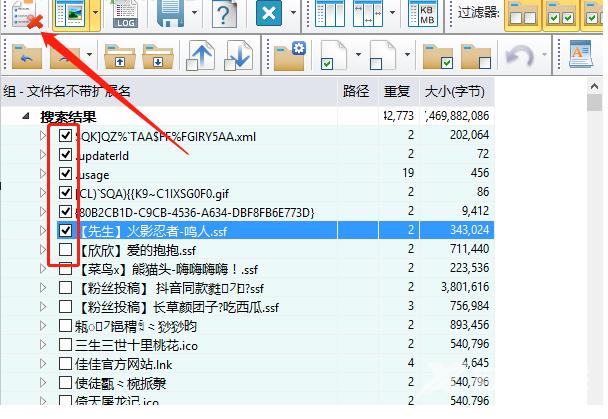Click the 路径 column header
The width and height of the screenshot is (608, 419).
[358, 91]
